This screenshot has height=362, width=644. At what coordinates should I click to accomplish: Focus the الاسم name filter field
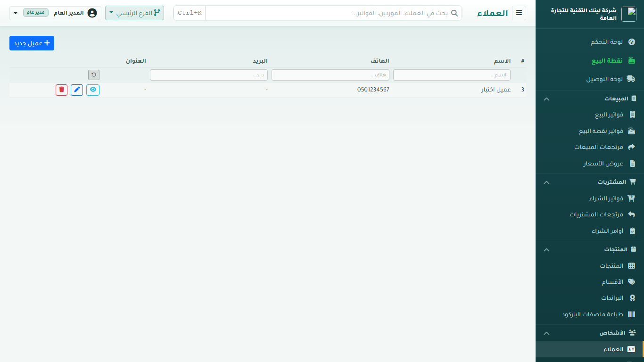[x=452, y=75]
